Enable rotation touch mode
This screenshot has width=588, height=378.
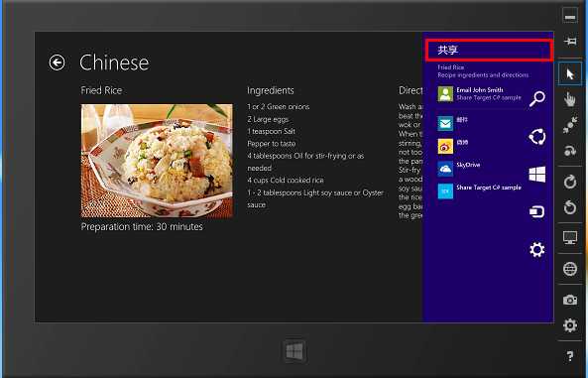click(x=569, y=150)
